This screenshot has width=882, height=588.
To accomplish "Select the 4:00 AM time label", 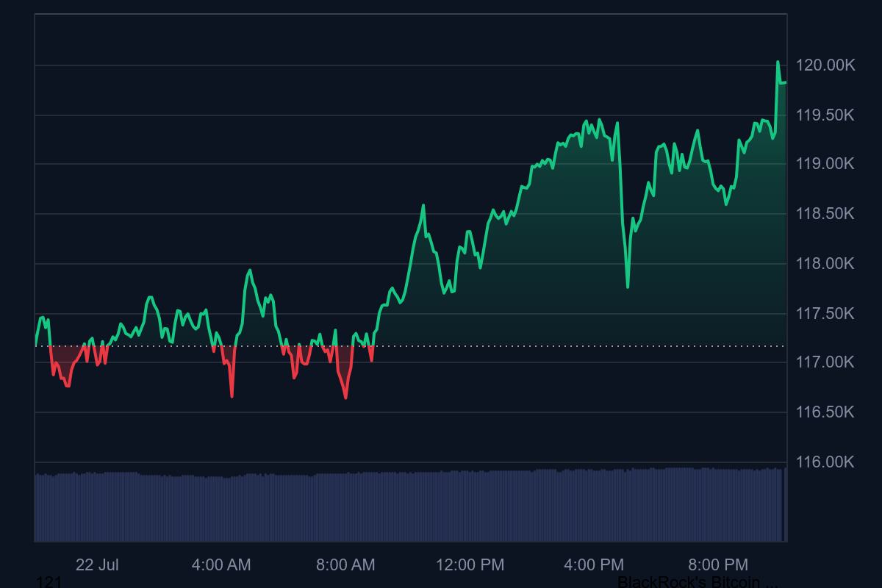I will tap(221, 564).
